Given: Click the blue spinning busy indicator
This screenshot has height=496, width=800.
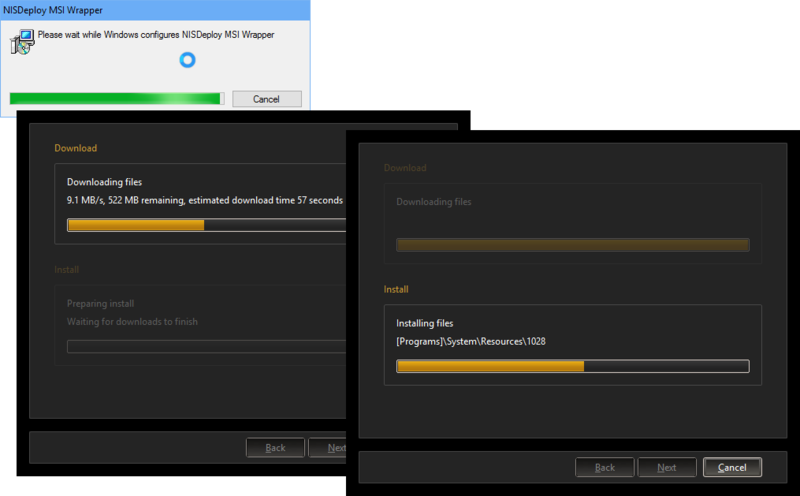Looking at the screenshot, I should (186, 60).
